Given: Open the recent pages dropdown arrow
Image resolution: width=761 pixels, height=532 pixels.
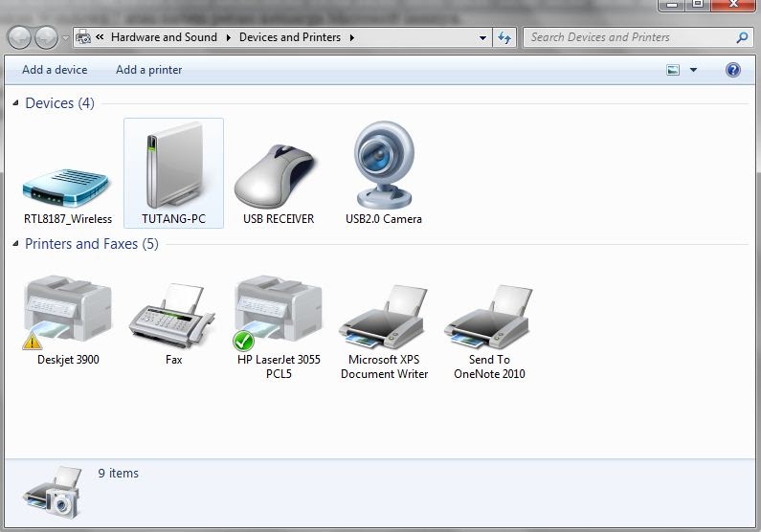Looking at the screenshot, I should coord(65,38).
